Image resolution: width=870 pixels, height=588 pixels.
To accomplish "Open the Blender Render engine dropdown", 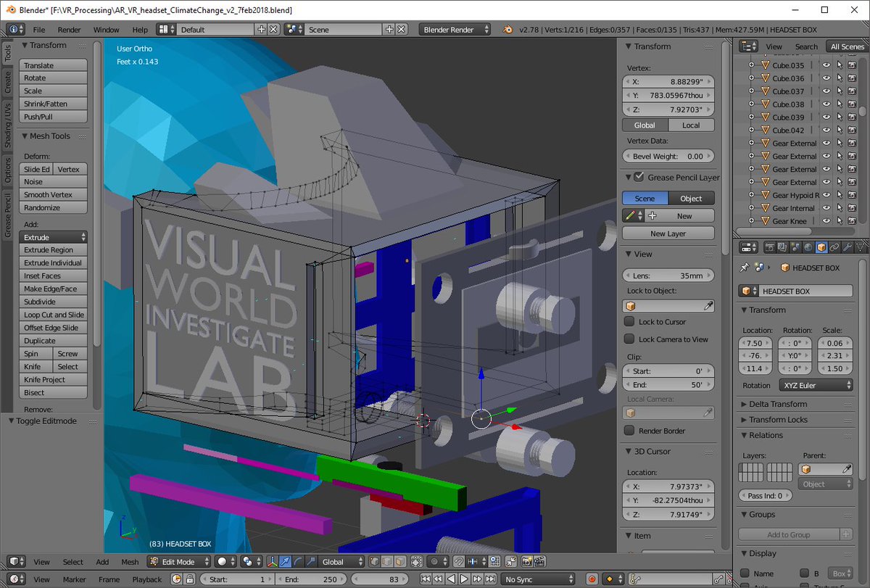I will pyautogui.click(x=455, y=30).
